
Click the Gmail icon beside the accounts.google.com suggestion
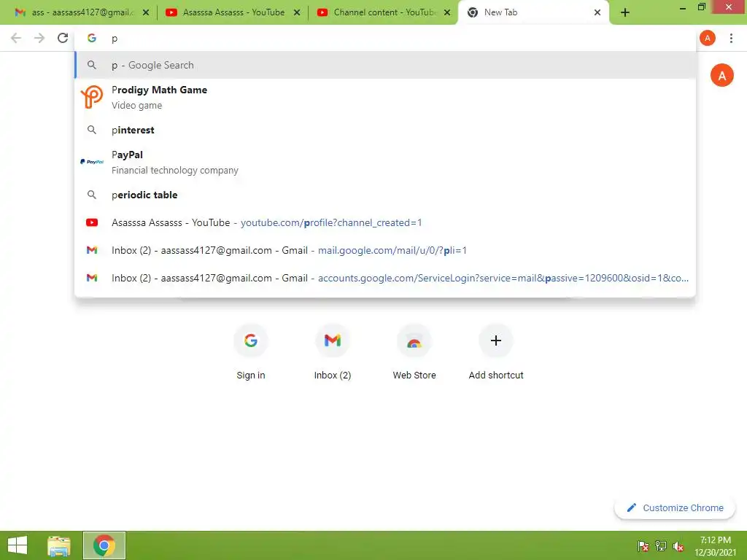tap(92, 278)
